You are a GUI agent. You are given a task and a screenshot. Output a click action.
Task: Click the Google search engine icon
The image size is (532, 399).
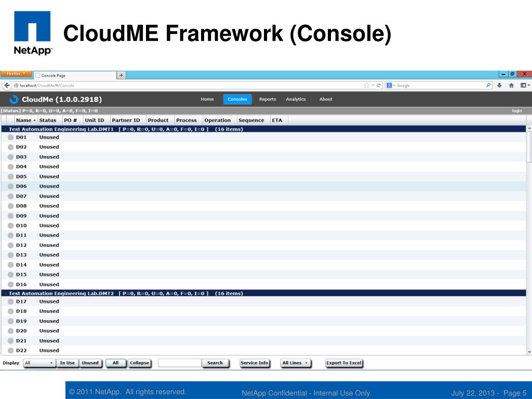(389, 86)
